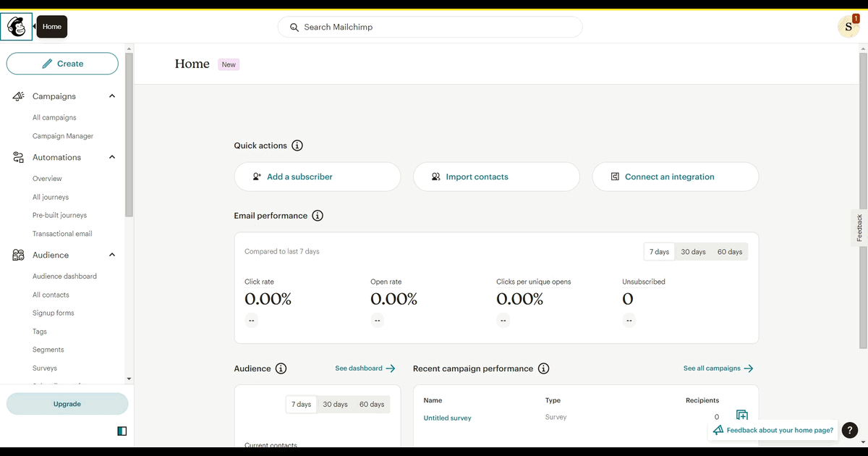This screenshot has width=868, height=456.
Task: Select 30 days in Email performance
Action: (x=693, y=252)
